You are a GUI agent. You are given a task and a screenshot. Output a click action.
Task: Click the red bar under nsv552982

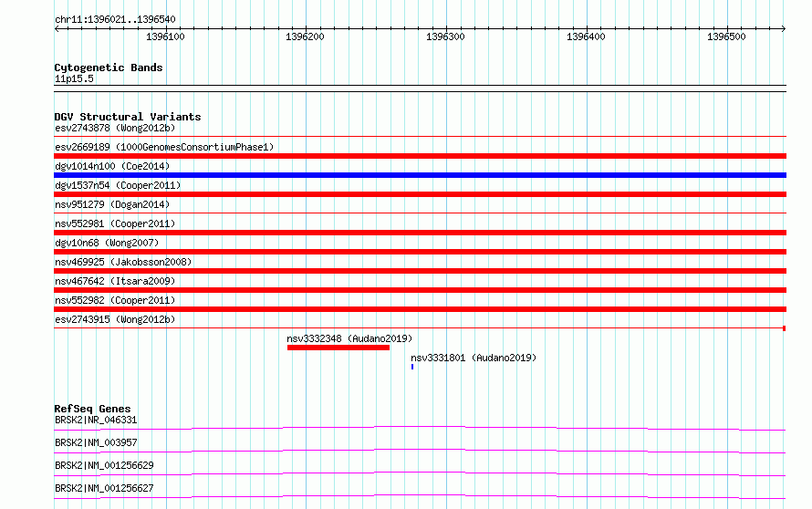[x=420, y=309]
